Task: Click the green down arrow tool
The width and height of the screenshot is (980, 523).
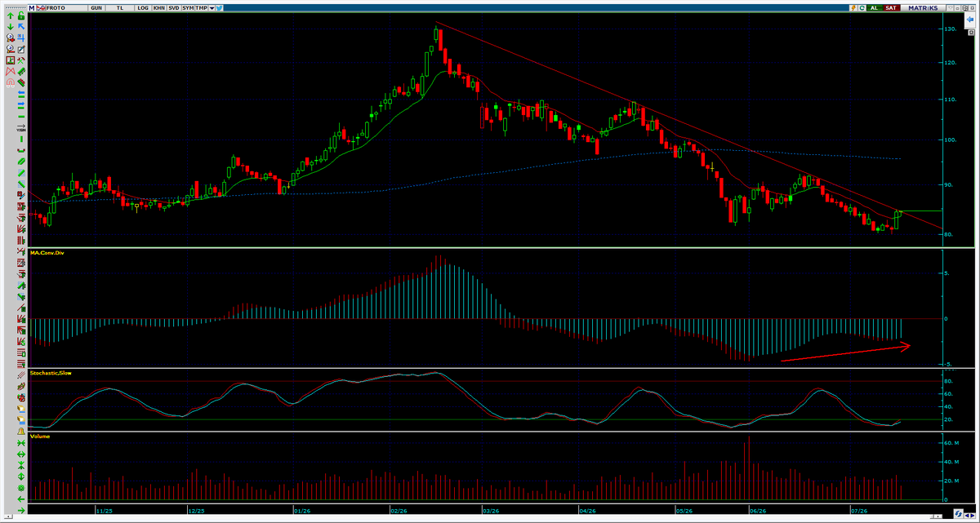Action: (x=11, y=27)
